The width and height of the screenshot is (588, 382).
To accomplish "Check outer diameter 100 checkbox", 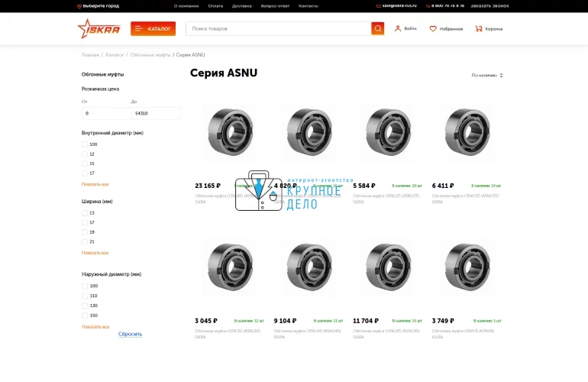I will pyautogui.click(x=85, y=286).
